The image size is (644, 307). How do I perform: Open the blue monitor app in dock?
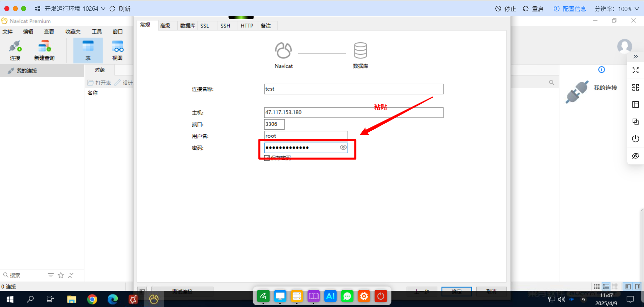(x=280, y=296)
